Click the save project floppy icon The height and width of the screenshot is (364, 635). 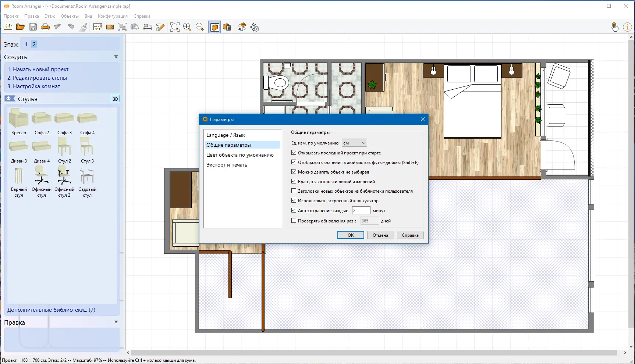pyautogui.click(x=33, y=27)
